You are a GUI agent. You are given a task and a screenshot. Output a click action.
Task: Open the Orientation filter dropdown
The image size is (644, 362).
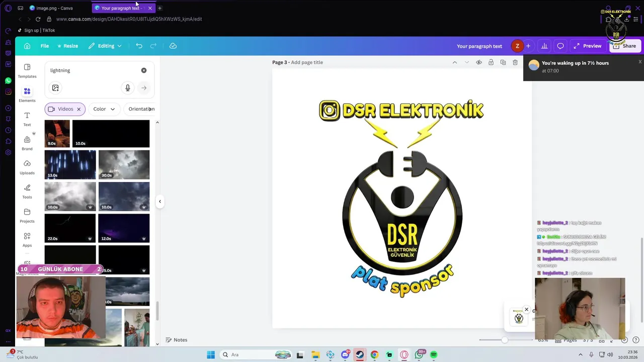coord(140,109)
